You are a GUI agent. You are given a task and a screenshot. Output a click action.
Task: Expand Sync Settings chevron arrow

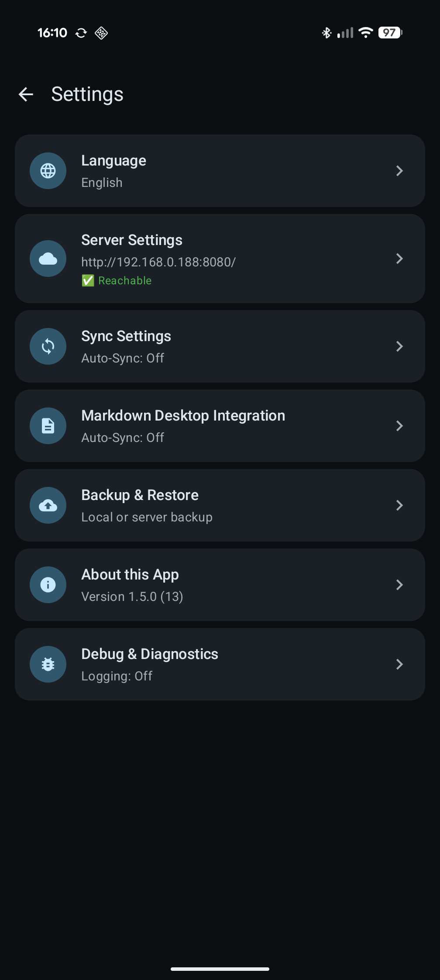tap(399, 346)
